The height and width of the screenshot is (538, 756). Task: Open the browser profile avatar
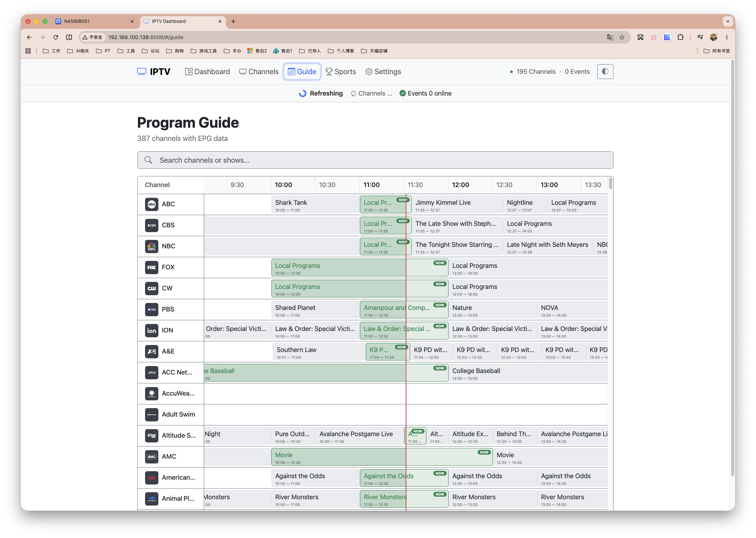tap(714, 37)
